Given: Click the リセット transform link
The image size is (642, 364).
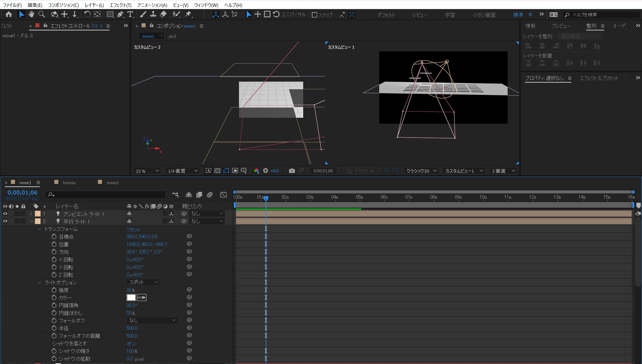Looking at the screenshot, I should [x=133, y=229].
